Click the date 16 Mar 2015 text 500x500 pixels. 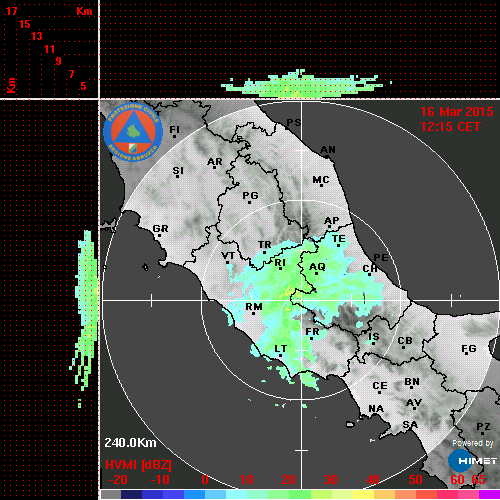tap(456, 112)
